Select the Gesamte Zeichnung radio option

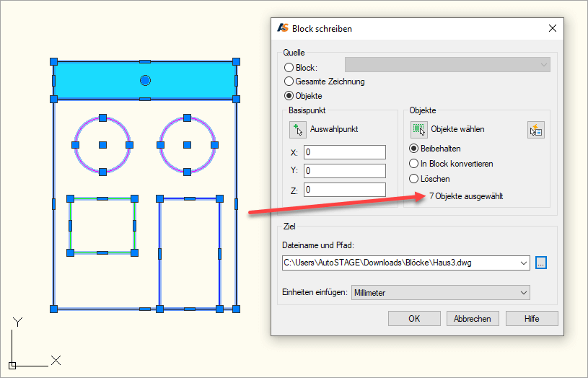(289, 82)
